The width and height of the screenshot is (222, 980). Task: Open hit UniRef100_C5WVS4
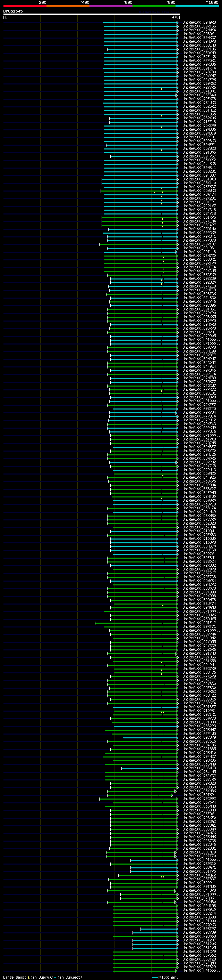pos(199,581)
